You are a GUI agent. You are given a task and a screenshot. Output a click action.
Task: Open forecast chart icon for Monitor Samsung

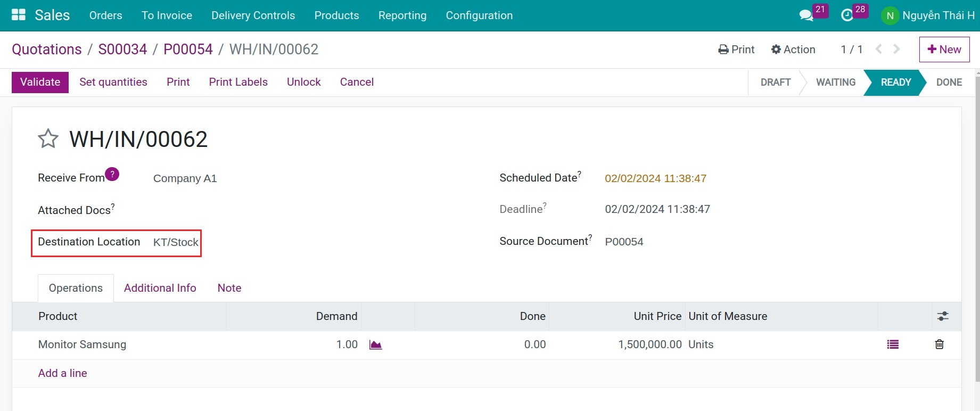375,345
